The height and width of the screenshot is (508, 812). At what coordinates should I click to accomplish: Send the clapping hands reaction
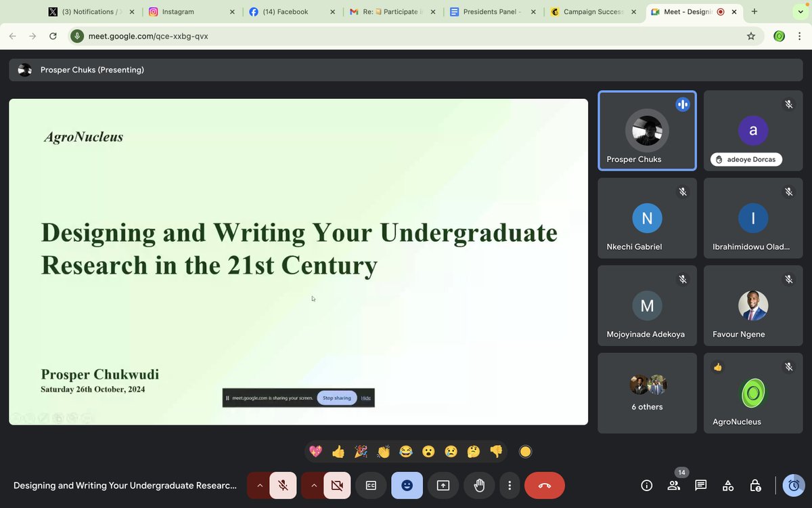point(384,452)
